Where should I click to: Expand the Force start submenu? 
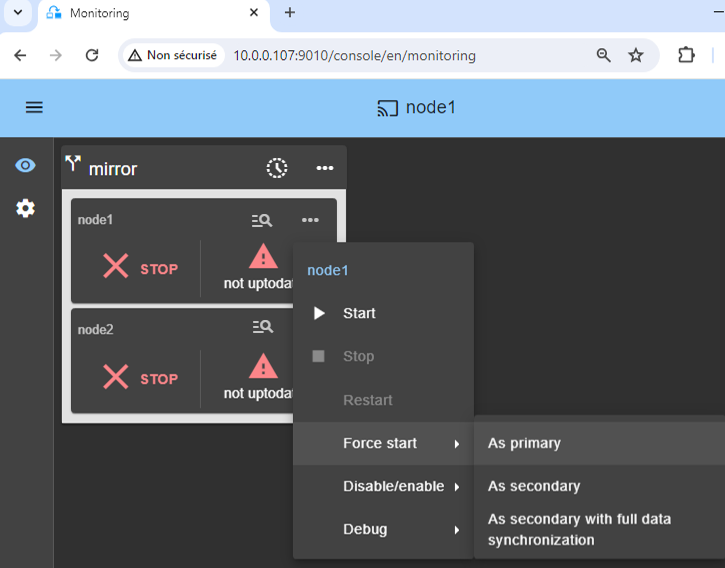coord(380,443)
